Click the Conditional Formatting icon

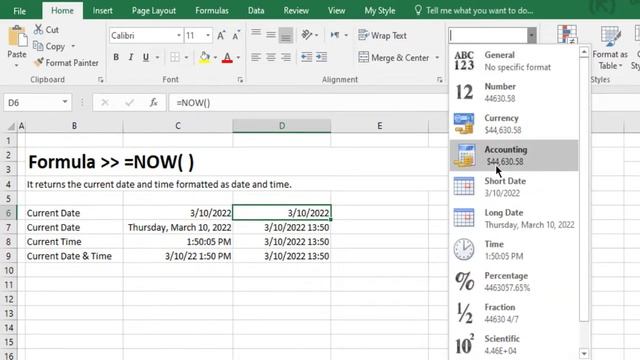click(567, 34)
